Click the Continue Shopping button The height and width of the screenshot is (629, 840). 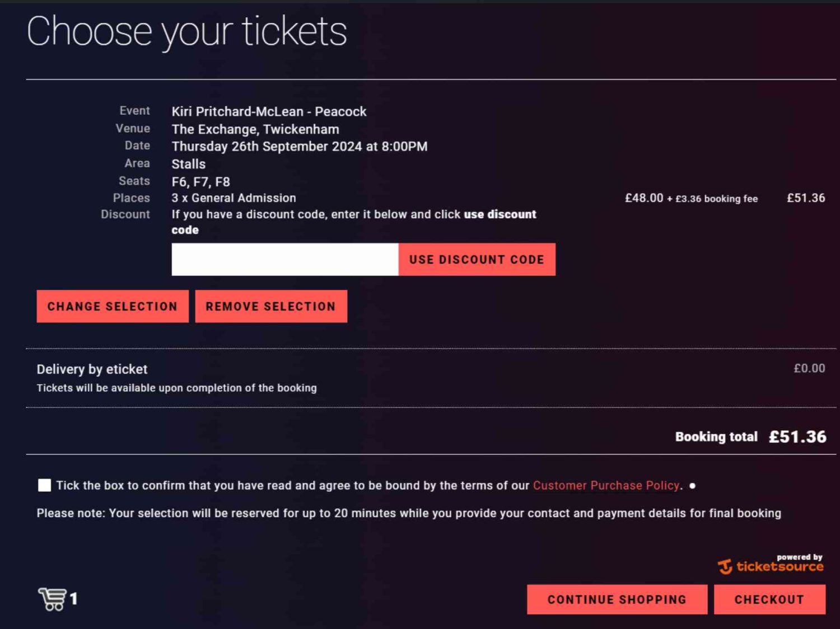click(x=617, y=599)
